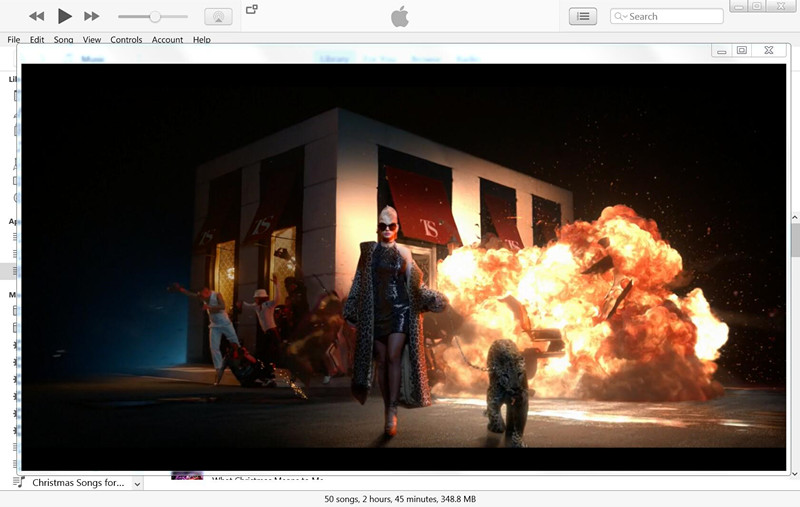Open the File menu
The width and height of the screenshot is (800, 507).
tap(14, 39)
